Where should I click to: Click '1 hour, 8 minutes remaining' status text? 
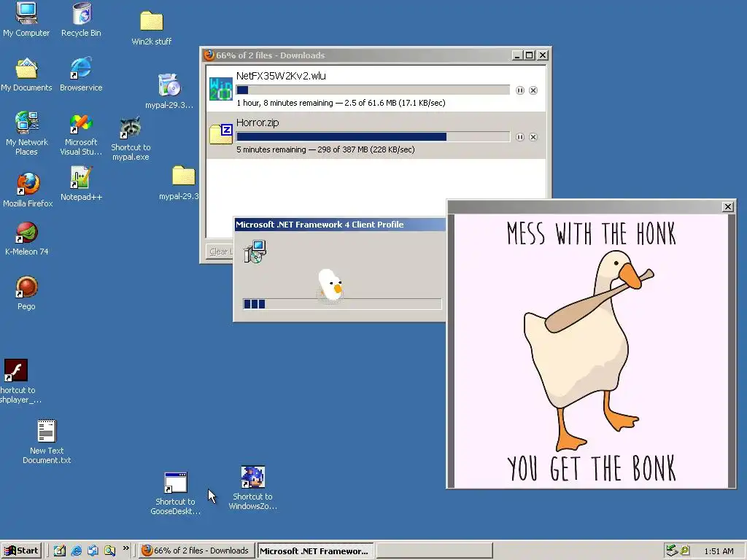coord(285,103)
